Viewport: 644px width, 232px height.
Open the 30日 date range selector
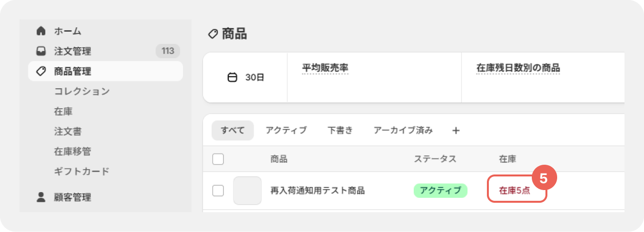[245, 77]
